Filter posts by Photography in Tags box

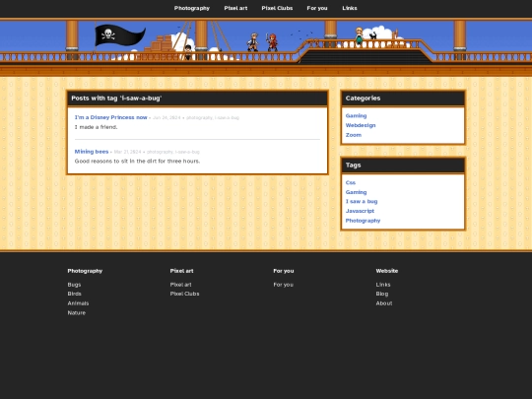point(363,221)
